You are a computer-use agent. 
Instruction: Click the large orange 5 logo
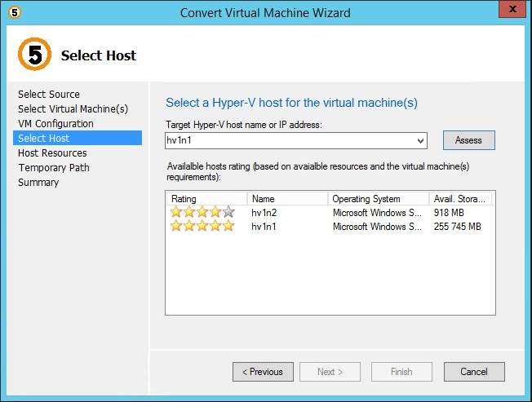(33, 55)
